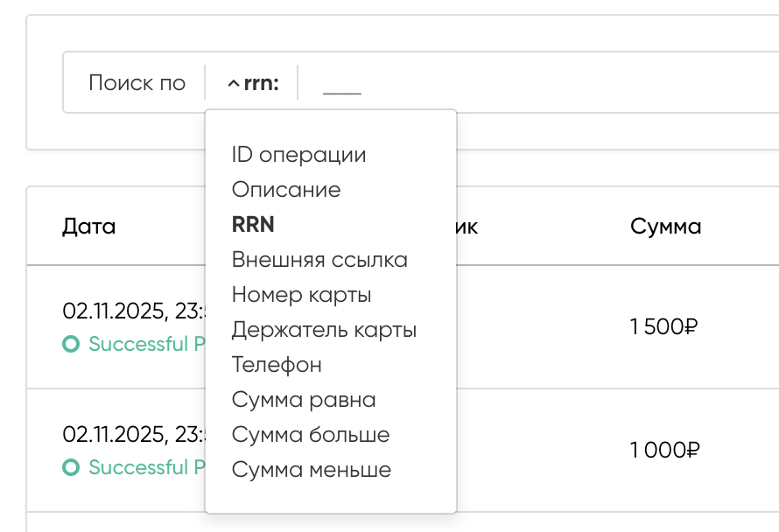Choose "Описание" from the search list

[x=286, y=190]
